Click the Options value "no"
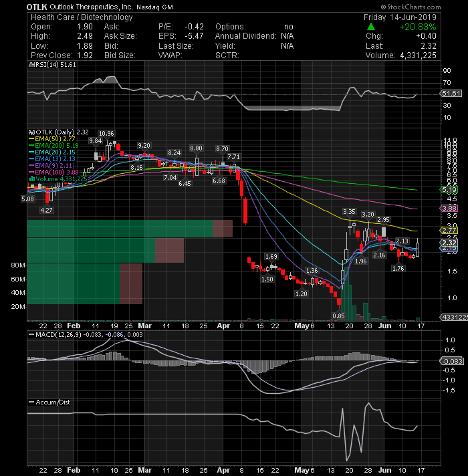 [x=289, y=27]
